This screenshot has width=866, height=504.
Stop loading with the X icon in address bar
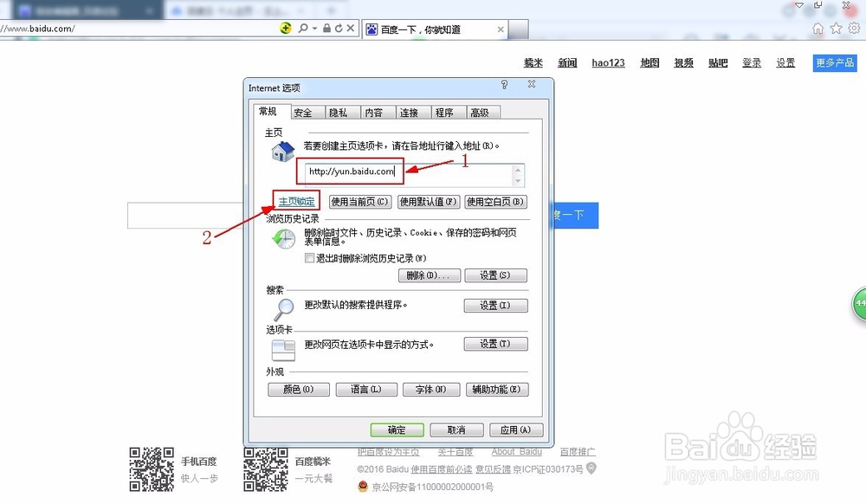tap(350, 29)
